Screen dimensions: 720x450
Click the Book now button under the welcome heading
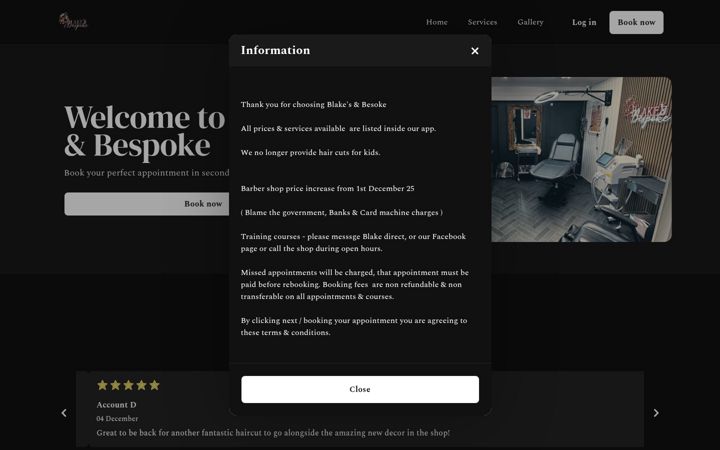tap(147, 204)
